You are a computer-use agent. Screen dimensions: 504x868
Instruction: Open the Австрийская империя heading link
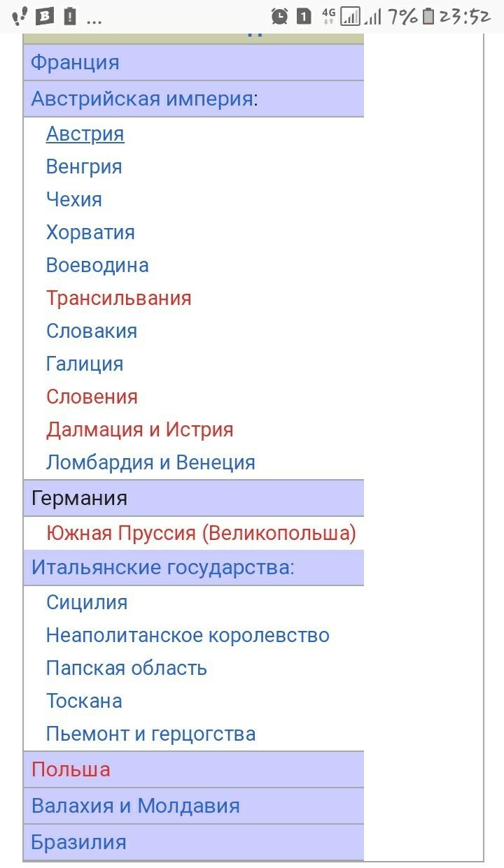pyautogui.click(x=141, y=99)
